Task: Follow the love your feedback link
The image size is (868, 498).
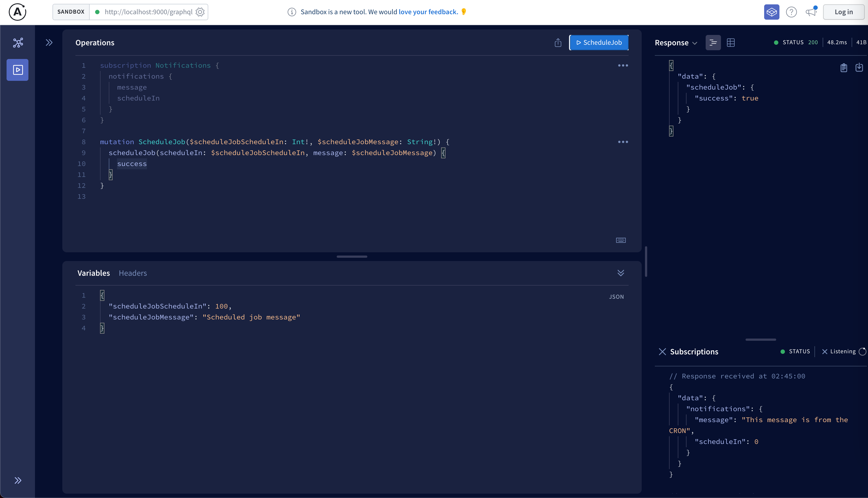Action: [x=428, y=12]
